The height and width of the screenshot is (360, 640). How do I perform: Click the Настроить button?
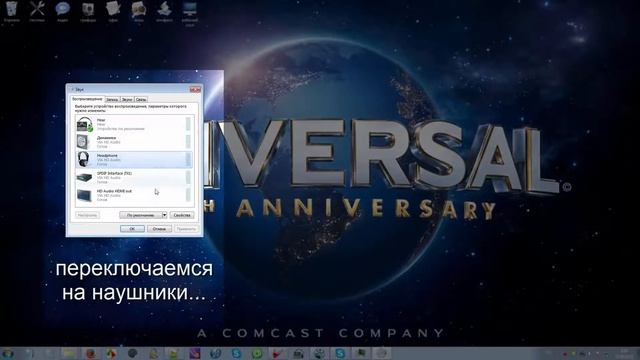(87, 215)
